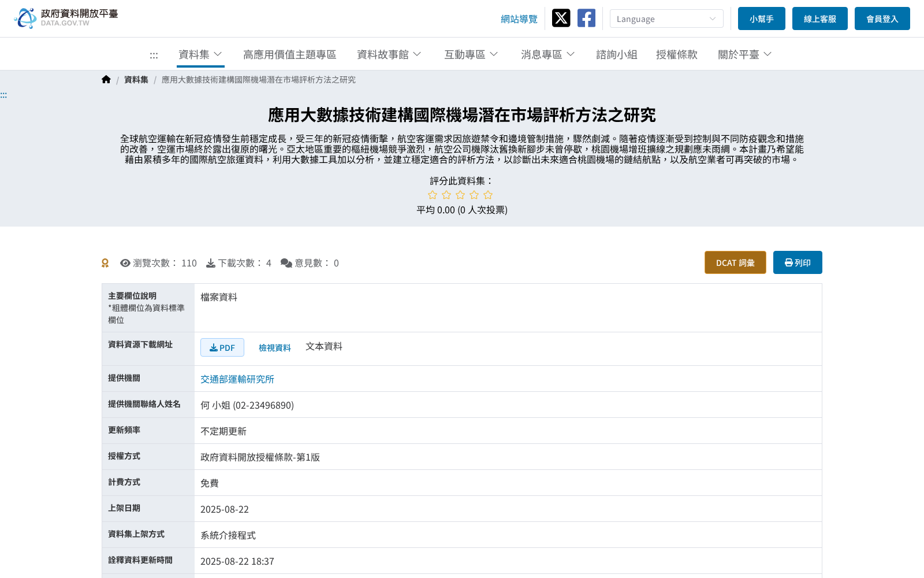
Task: Click the 網站導覽 link
Action: pos(519,19)
